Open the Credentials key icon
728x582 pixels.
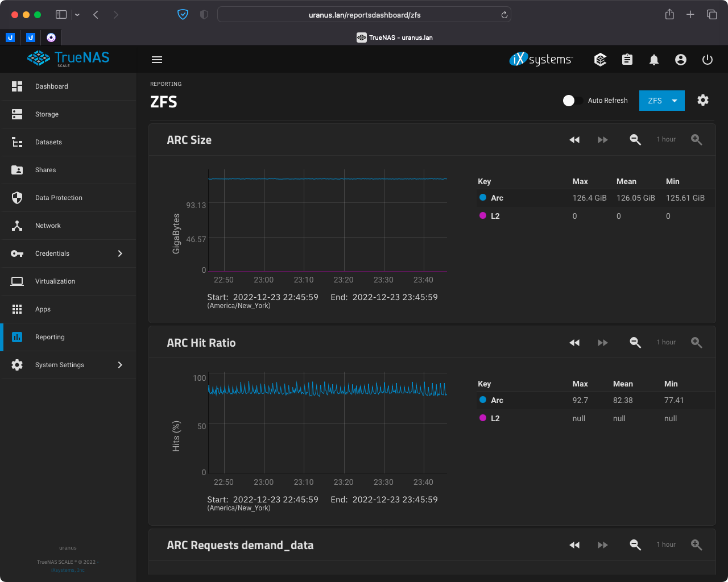click(17, 253)
